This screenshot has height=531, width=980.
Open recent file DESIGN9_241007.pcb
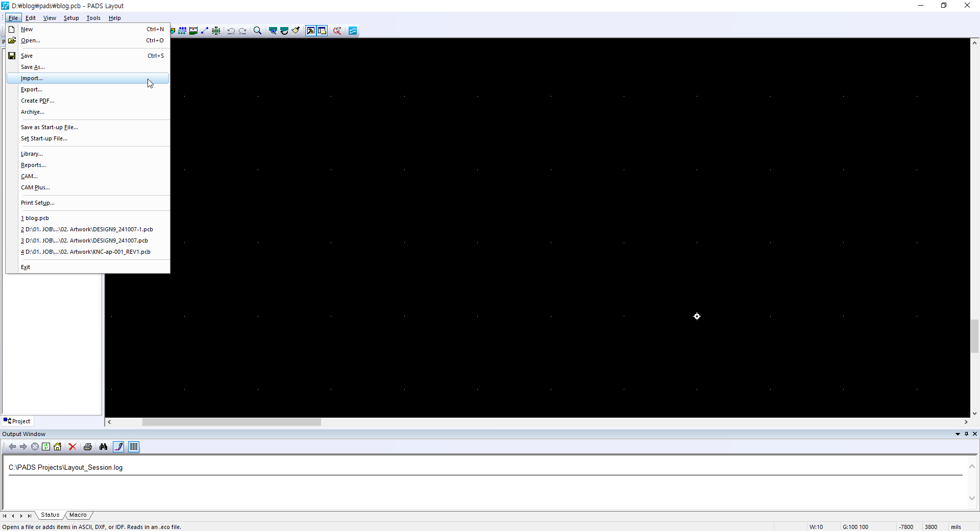tap(88, 240)
